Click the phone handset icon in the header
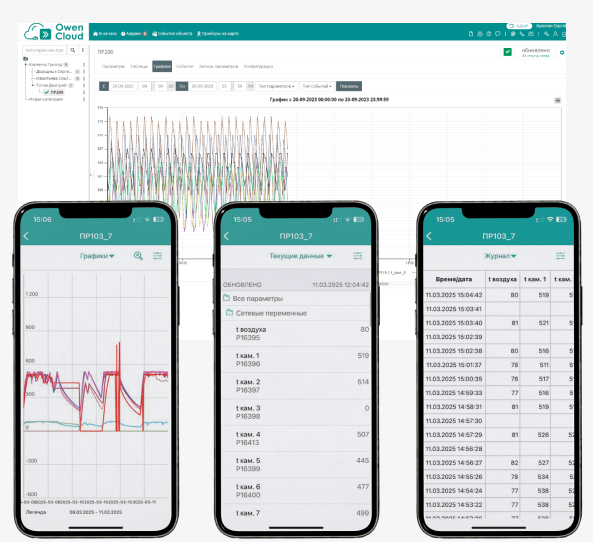Screen dimensions: 593x542 pos(522,34)
